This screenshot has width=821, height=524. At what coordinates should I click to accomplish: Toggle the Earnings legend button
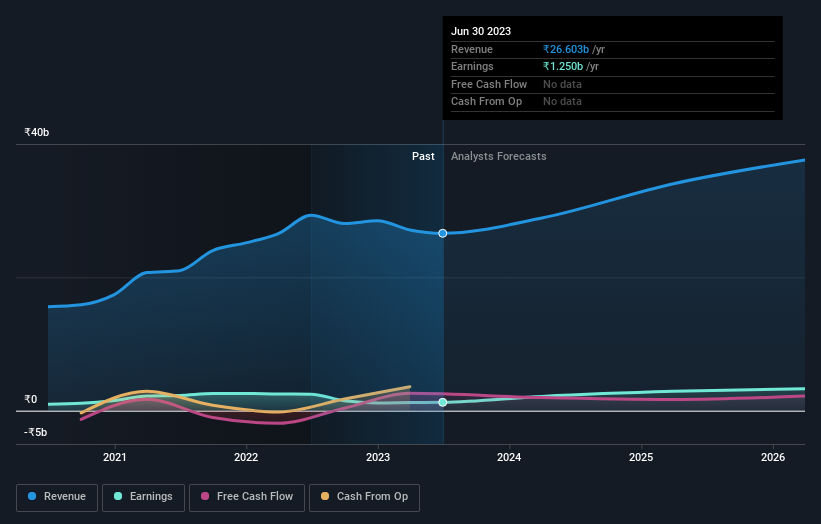pyautogui.click(x=143, y=497)
